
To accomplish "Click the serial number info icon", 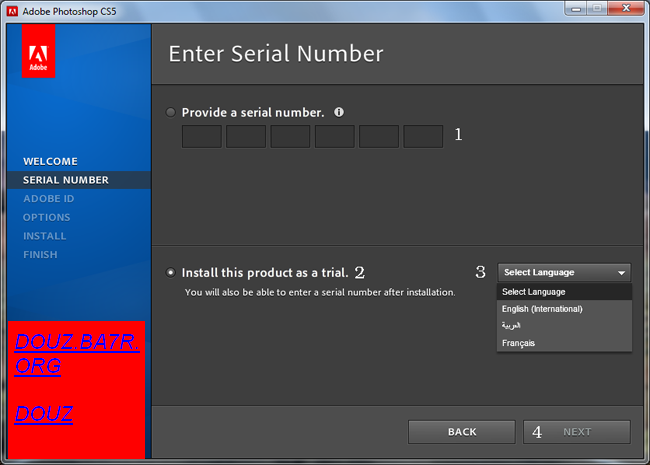I will pos(339,112).
